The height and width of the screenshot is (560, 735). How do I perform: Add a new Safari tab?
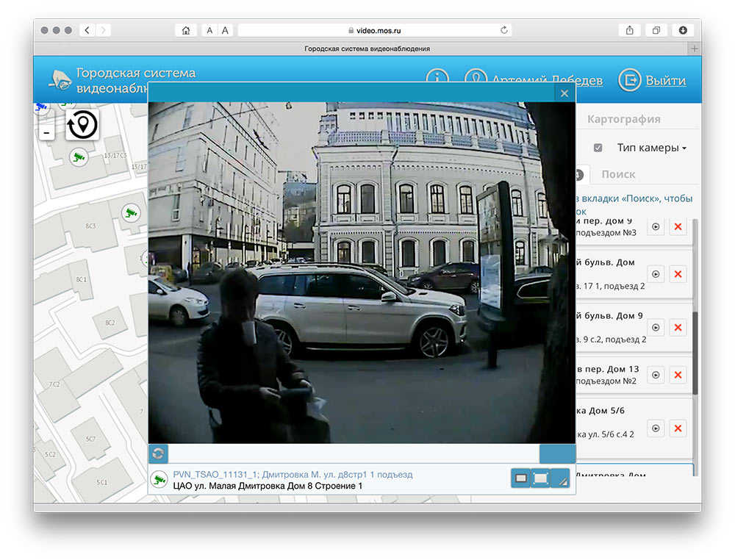[695, 49]
